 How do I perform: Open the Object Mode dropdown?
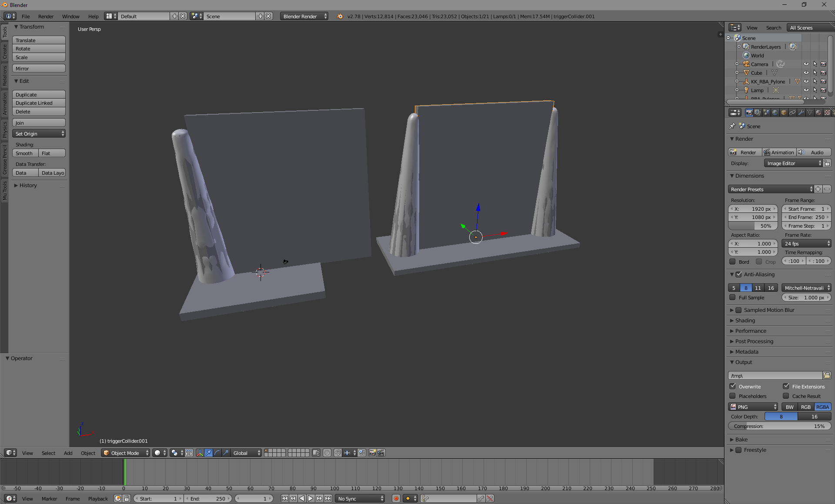pyautogui.click(x=125, y=453)
